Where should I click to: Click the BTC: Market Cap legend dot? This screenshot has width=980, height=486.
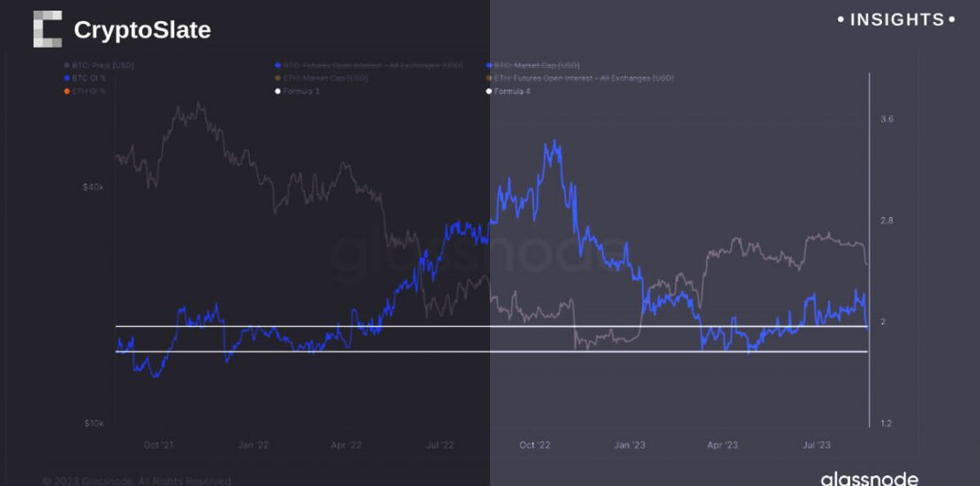pos(489,65)
